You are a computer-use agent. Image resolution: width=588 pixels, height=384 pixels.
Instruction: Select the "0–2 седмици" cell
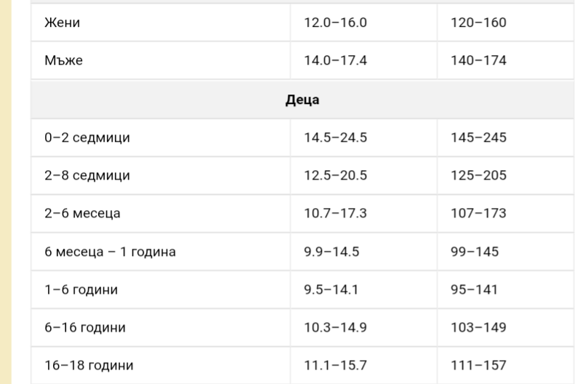[86, 138]
